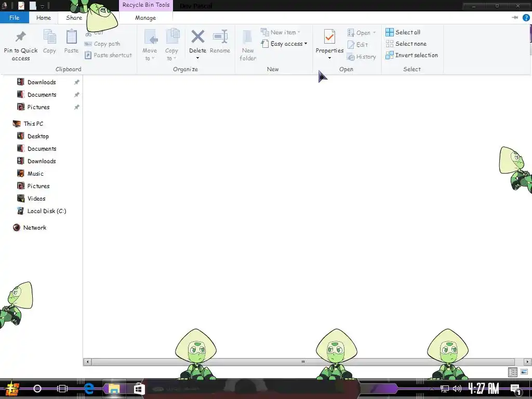This screenshot has height=399, width=532.
Task: Select This PC in navigation pane
Action: click(33, 124)
